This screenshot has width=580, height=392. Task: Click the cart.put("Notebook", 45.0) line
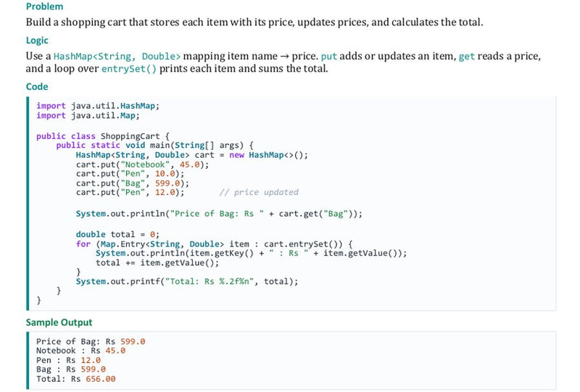pyautogui.click(x=142, y=164)
